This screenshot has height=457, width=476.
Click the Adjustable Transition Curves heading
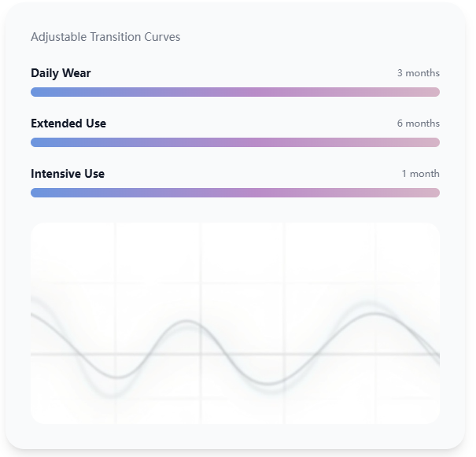click(x=105, y=37)
